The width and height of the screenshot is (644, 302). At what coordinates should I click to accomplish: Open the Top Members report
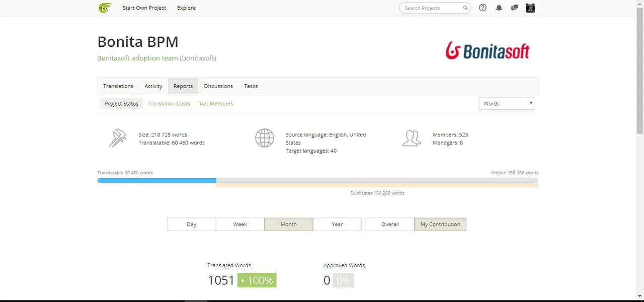[216, 104]
